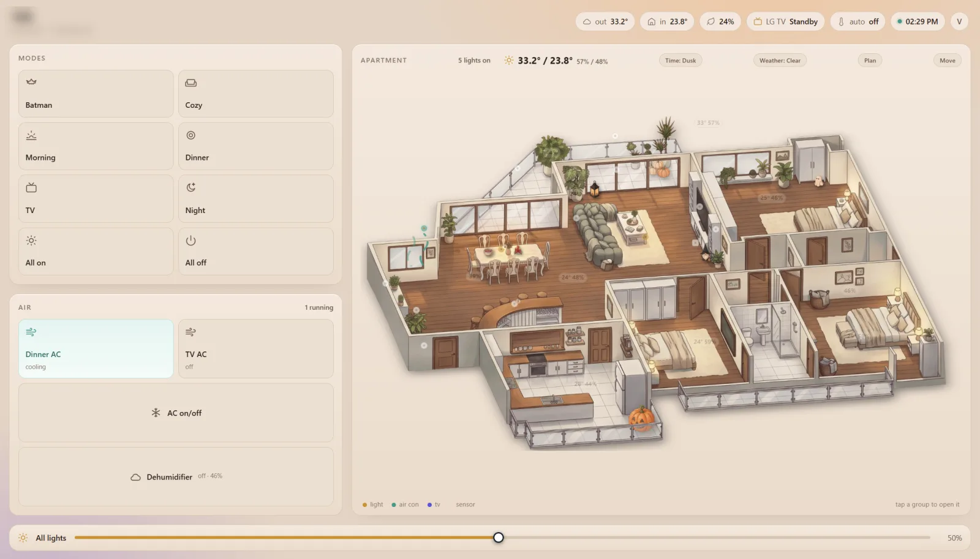Click the 1 running status text
This screenshot has height=559, width=980.
(x=319, y=307)
